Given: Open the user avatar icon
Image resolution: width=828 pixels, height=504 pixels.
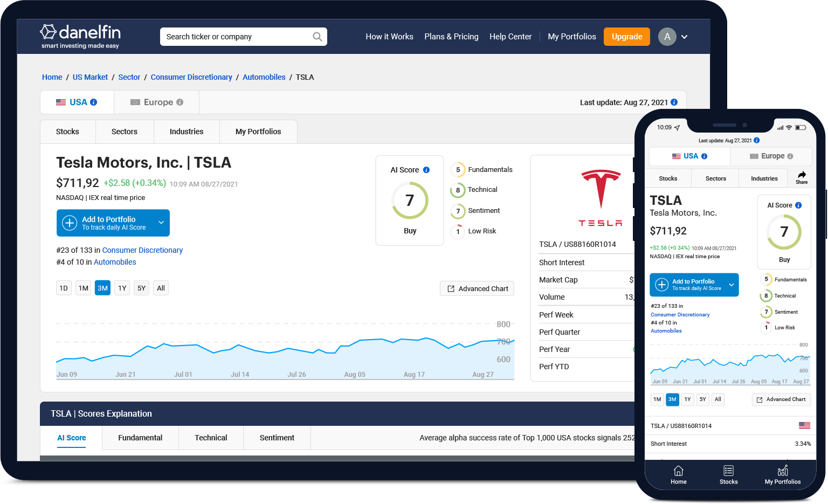Looking at the screenshot, I should pyautogui.click(x=667, y=37).
